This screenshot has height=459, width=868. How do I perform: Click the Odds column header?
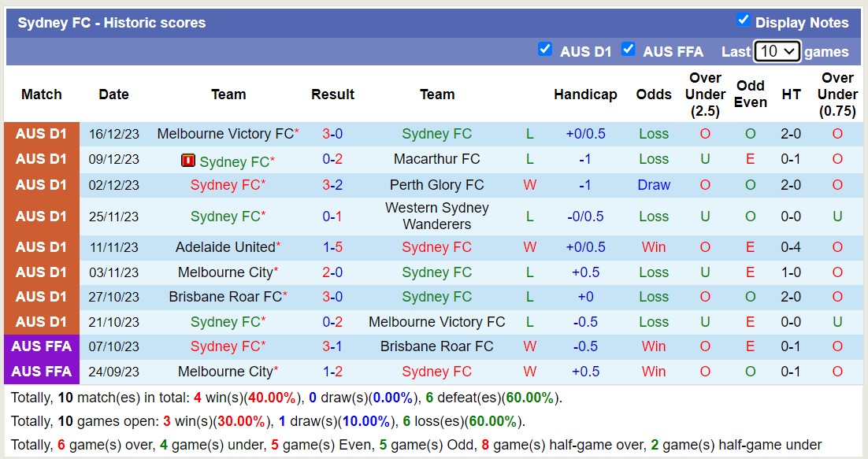(x=654, y=94)
